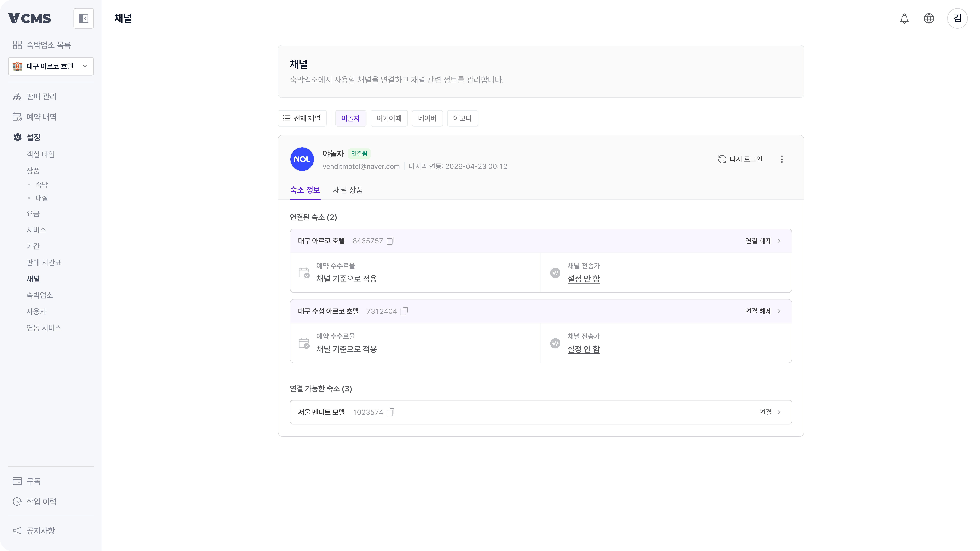Copy property ID 7312404
The image size is (980, 551).
(404, 311)
